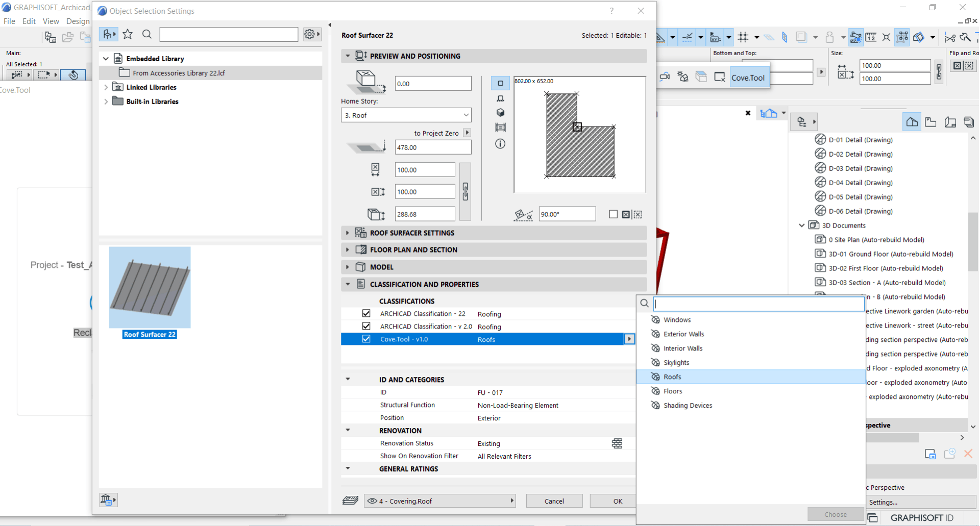Show object information with the info icon
980x526 pixels.
pos(500,144)
